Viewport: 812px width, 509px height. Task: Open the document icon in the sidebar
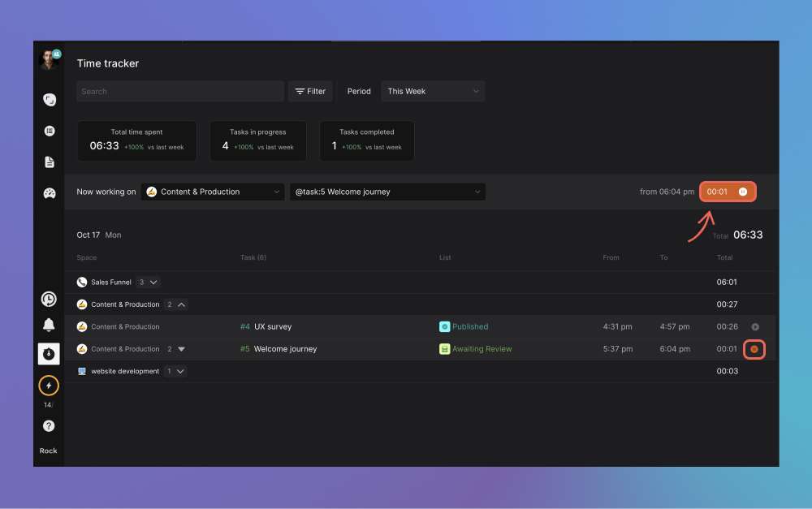(x=49, y=162)
